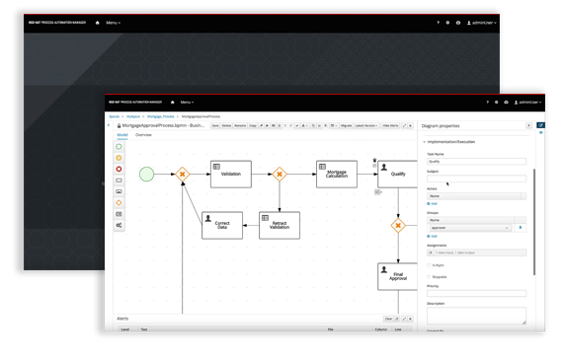This screenshot has width=563, height=361.
Task: Click the properties panel vertical scrollbar
Action: (x=534, y=222)
